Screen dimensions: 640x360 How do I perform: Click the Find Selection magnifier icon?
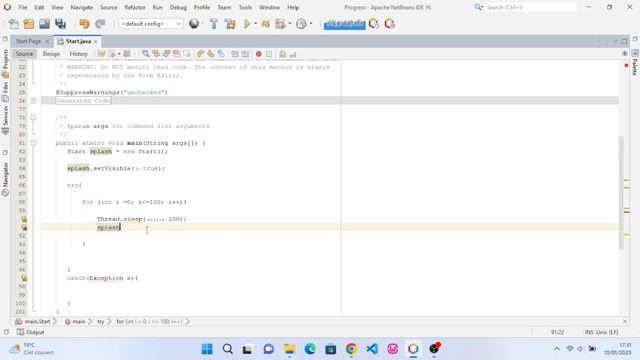pyautogui.click(x=145, y=54)
